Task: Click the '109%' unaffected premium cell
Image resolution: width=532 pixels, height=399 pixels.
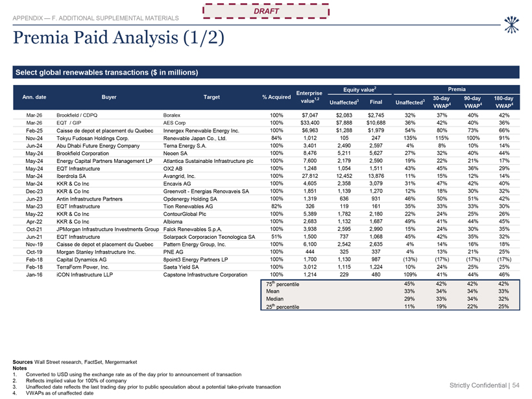Action: (410, 275)
